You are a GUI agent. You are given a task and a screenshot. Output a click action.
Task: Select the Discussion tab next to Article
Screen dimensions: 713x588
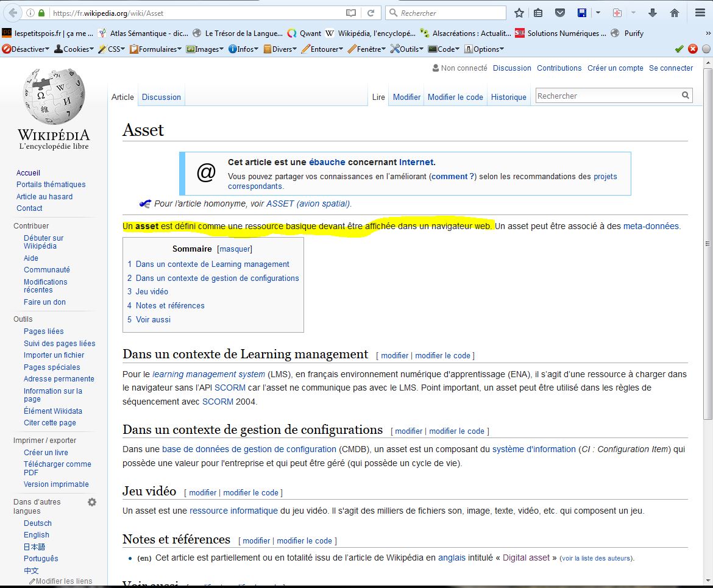[x=161, y=97]
